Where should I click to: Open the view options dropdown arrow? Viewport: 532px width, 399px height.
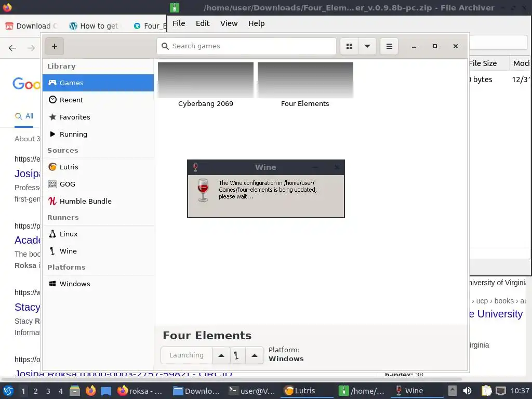tap(367, 46)
